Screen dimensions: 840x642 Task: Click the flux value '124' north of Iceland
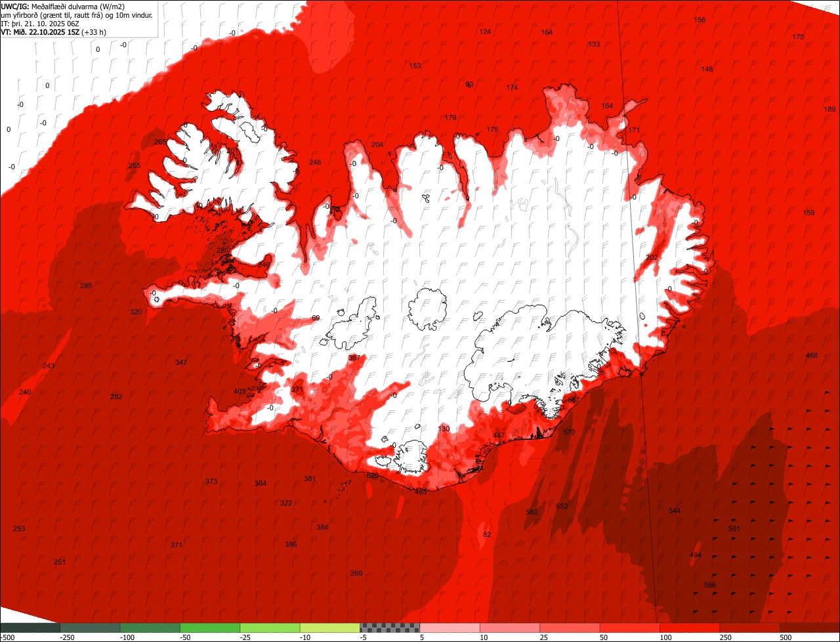point(485,32)
